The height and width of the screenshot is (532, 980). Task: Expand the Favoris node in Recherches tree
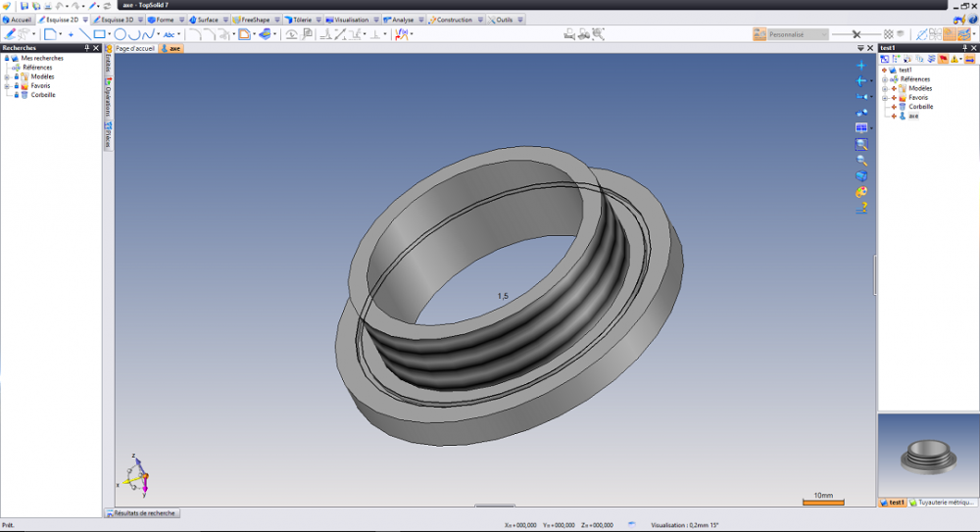[x=7, y=85]
